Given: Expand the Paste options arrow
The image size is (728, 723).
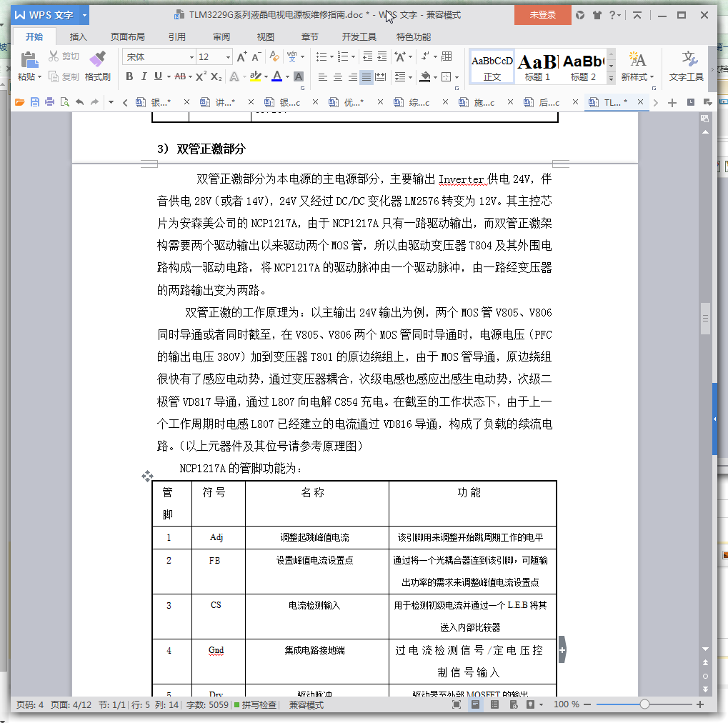Looking at the screenshot, I should 39,76.
